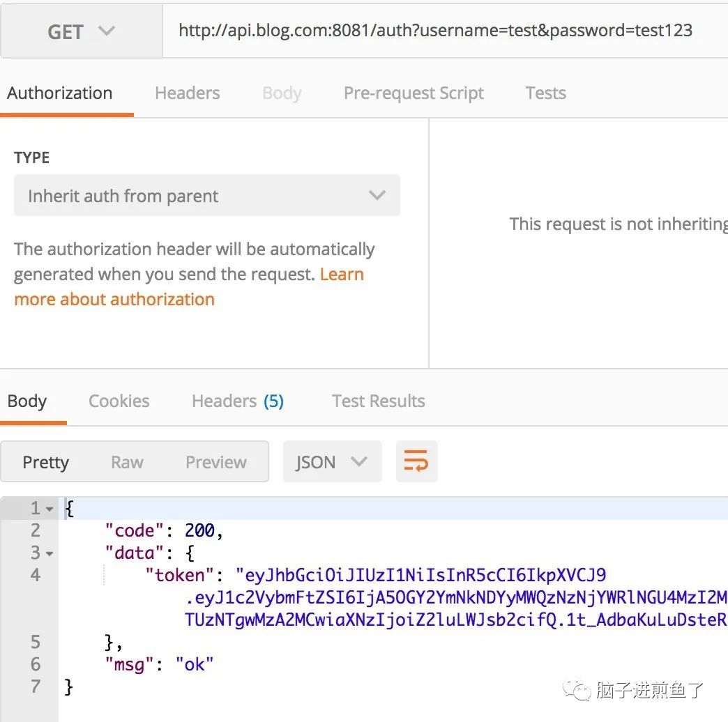
Task: Select the Pretty view for the response
Action: tap(45, 461)
